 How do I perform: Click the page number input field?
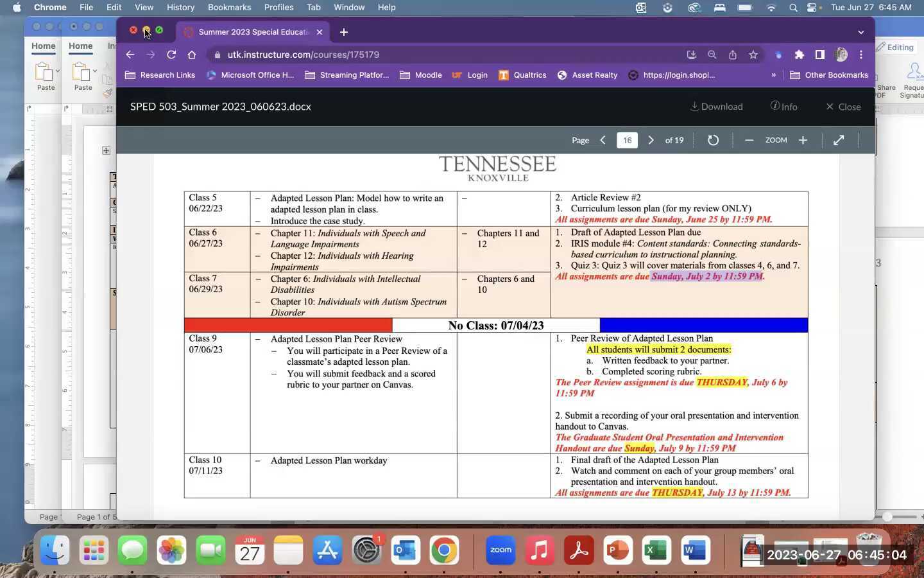[x=627, y=140]
